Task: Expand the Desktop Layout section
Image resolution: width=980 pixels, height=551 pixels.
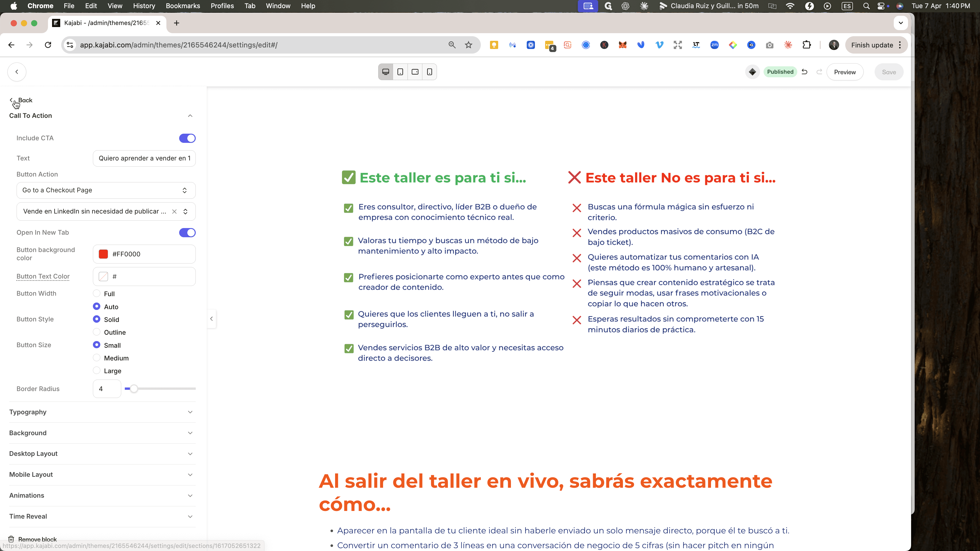Action: [102, 454]
